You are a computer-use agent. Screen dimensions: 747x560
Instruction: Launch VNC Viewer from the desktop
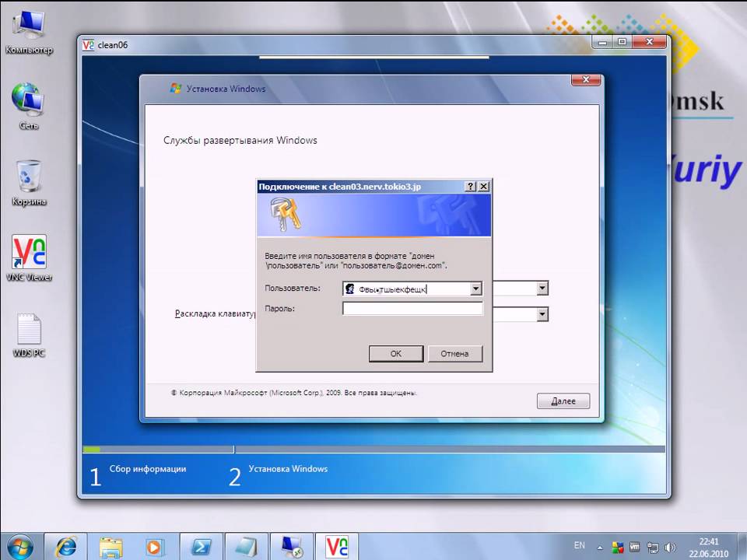pyautogui.click(x=29, y=257)
